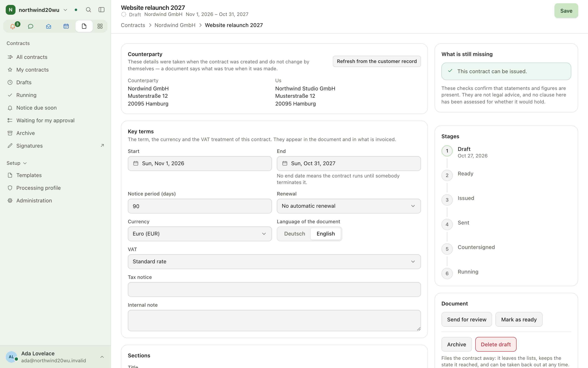
Task: Click the stage 2 Ready circle
Action: pyautogui.click(x=447, y=175)
